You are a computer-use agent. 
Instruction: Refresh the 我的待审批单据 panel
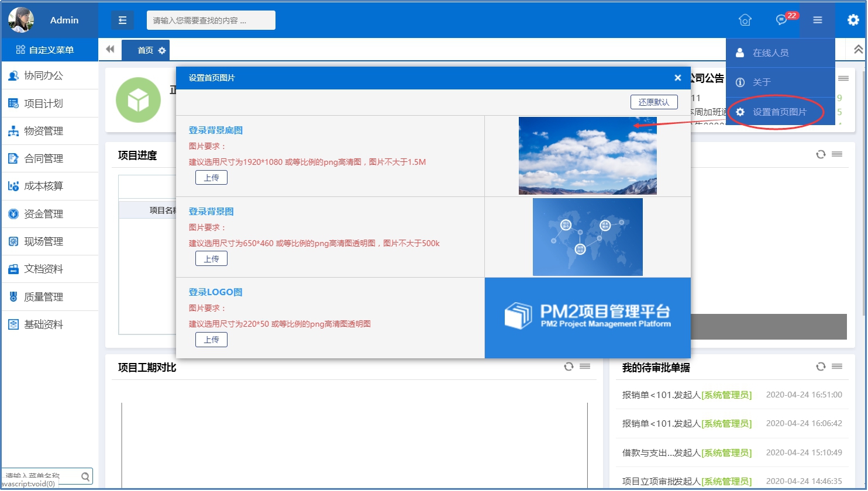(821, 366)
